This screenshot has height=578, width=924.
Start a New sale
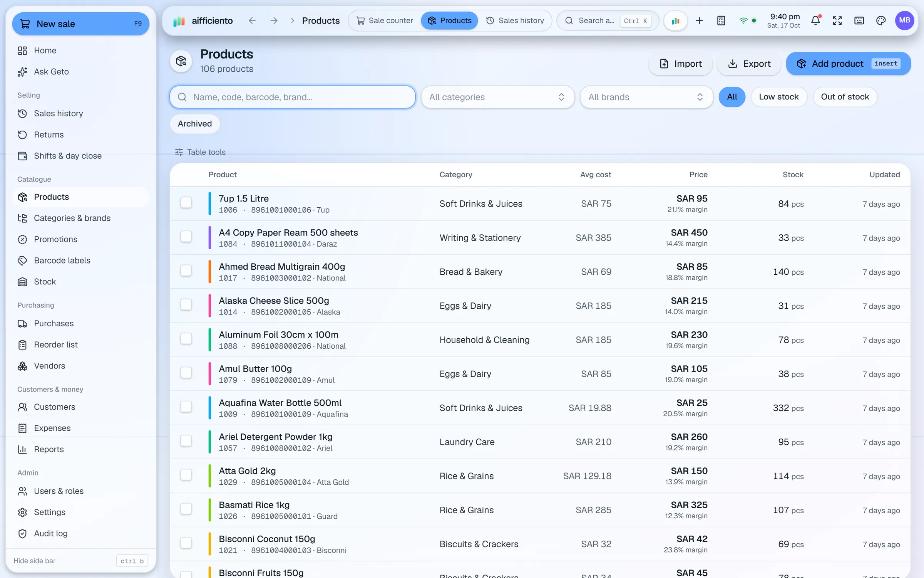(81, 24)
